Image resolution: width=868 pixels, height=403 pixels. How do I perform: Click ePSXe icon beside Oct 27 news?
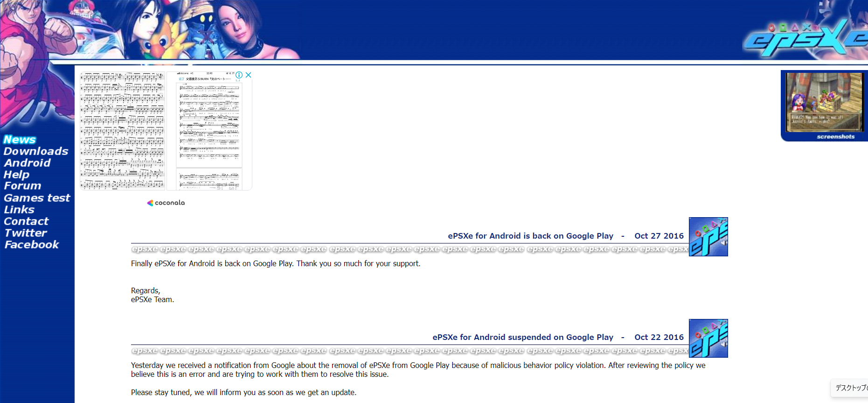(708, 237)
